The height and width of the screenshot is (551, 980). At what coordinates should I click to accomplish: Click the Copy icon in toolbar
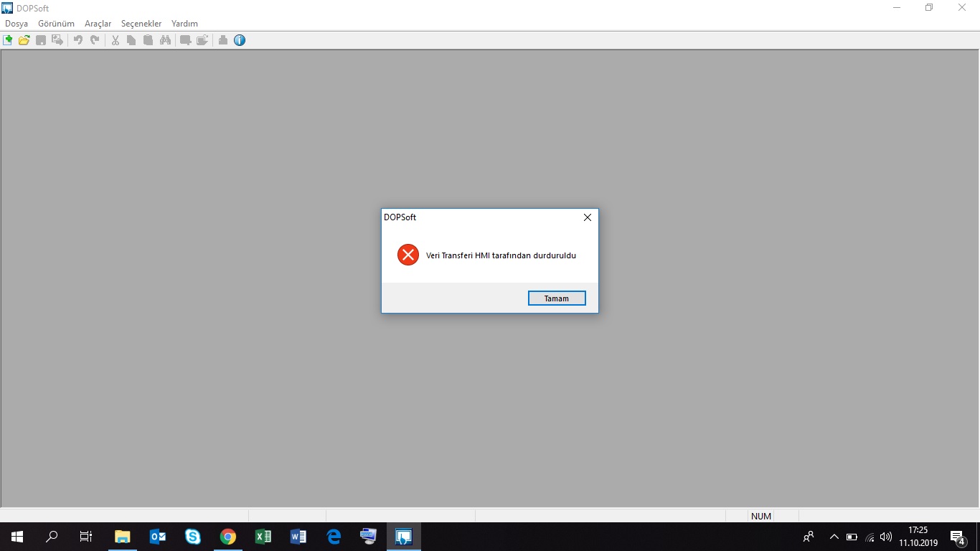tap(131, 40)
